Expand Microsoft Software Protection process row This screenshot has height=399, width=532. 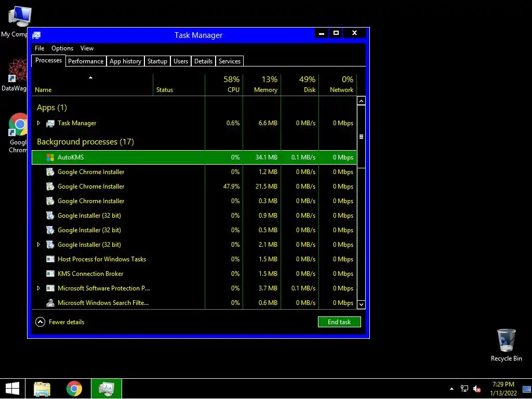pyautogui.click(x=38, y=288)
